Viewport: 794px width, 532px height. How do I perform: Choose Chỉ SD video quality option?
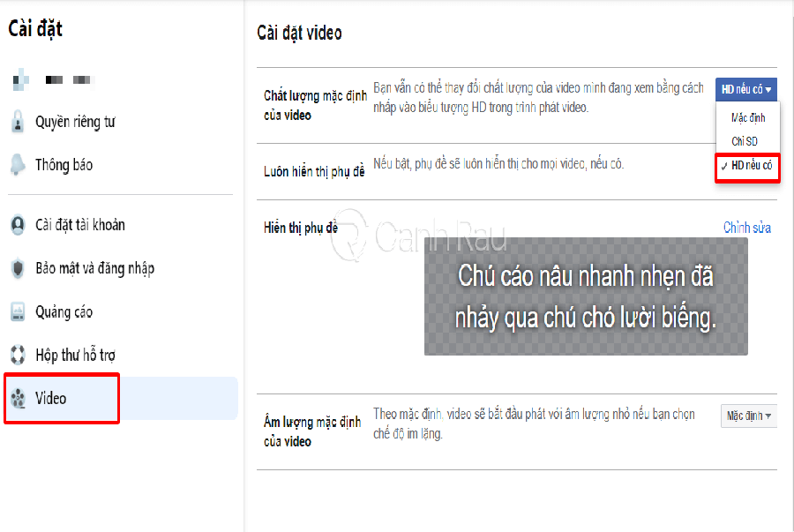coord(744,141)
